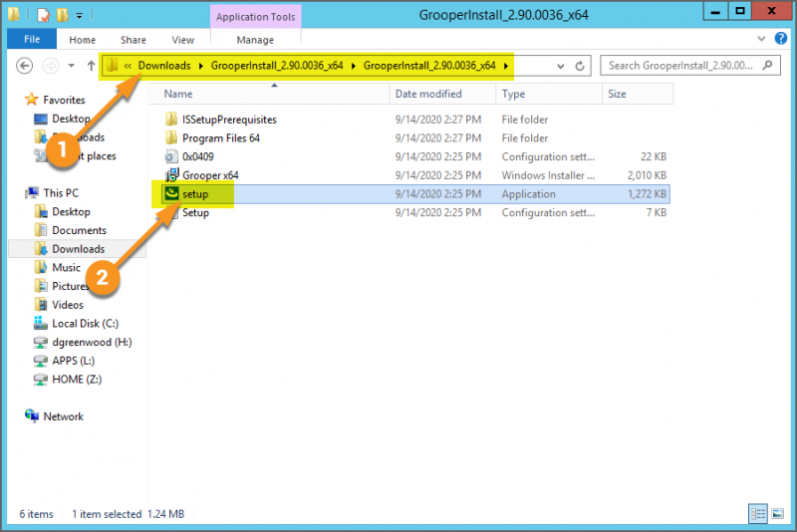Click the Properties quick access toolbar icon
Screen dimensions: 797x532
(x=44, y=15)
